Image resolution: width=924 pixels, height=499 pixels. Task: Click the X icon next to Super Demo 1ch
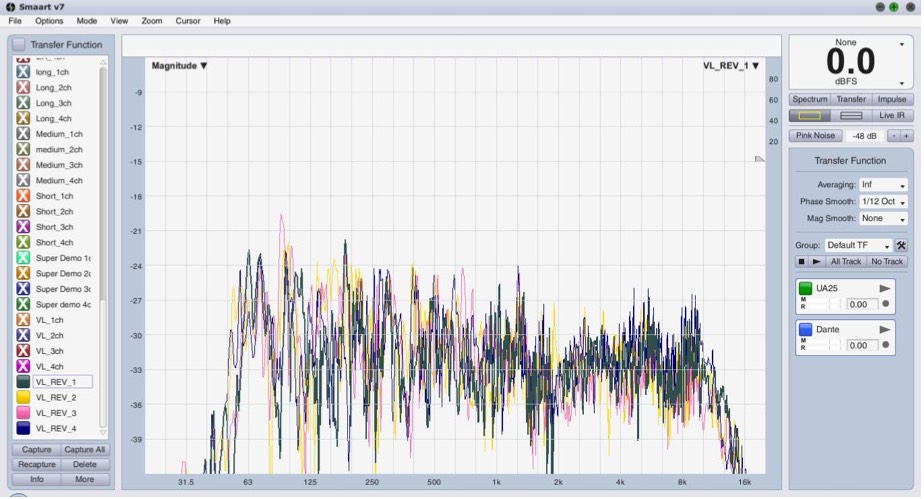(23, 257)
